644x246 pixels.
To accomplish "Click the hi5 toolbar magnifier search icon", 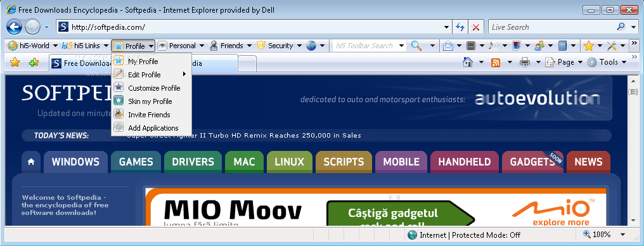I will [416, 46].
